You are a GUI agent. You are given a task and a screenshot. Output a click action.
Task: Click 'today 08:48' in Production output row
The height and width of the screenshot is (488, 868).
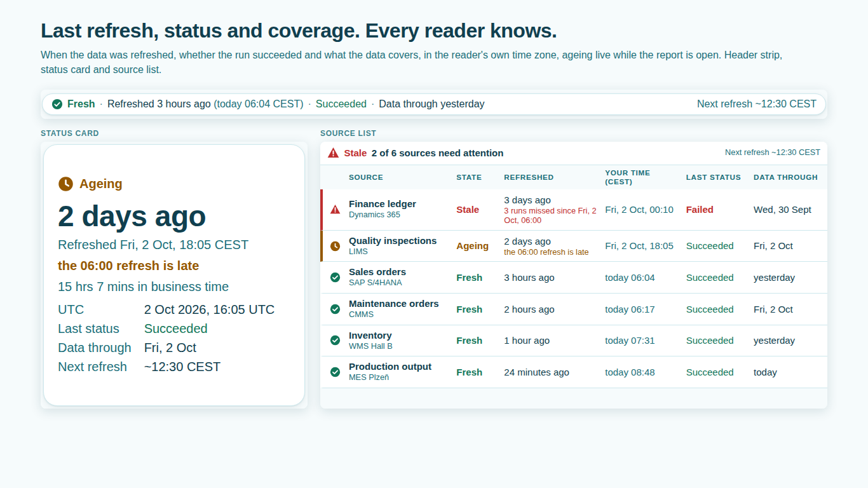coord(630,372)
